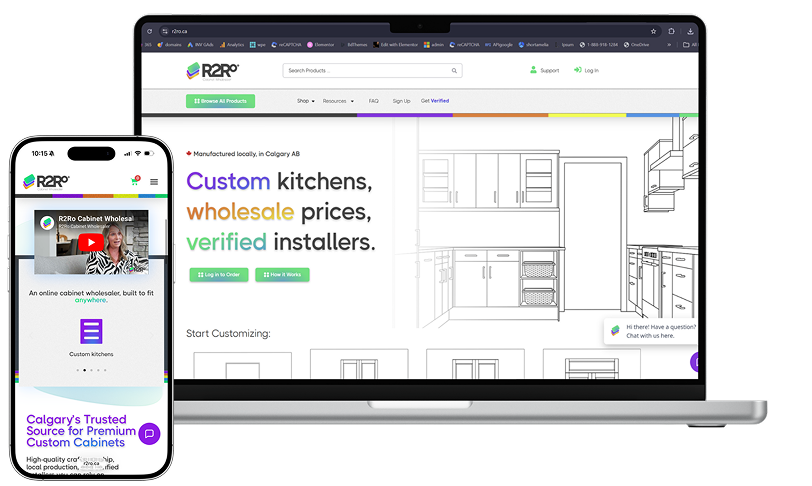Open the INV GAds bookmark
This screenshot has width=812, height=486.
200,45
